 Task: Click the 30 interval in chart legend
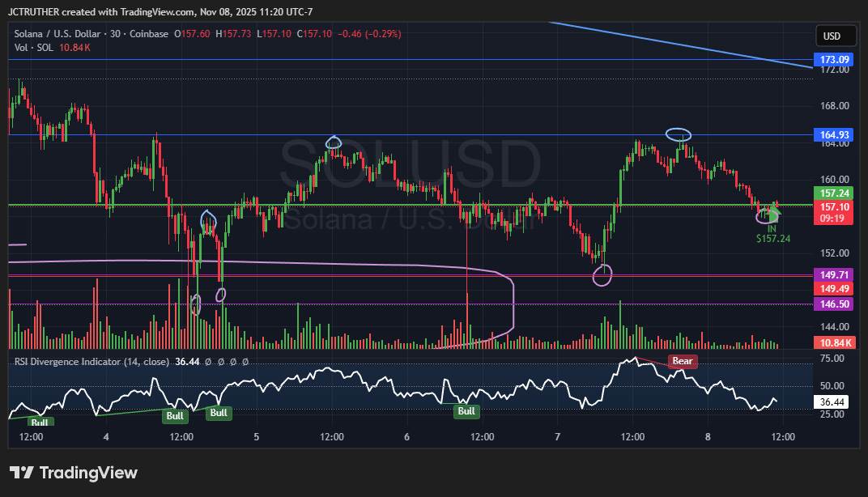tap(115, 34)
